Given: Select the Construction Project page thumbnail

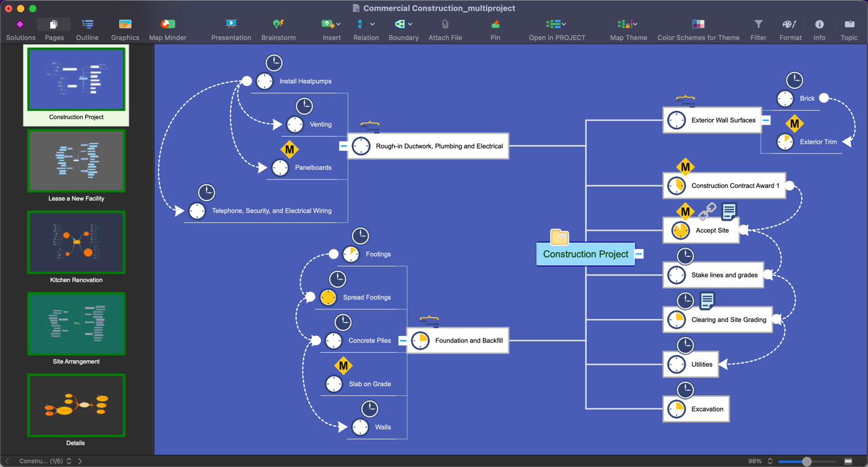Looking at the screenshot, I should coord(76,79).
